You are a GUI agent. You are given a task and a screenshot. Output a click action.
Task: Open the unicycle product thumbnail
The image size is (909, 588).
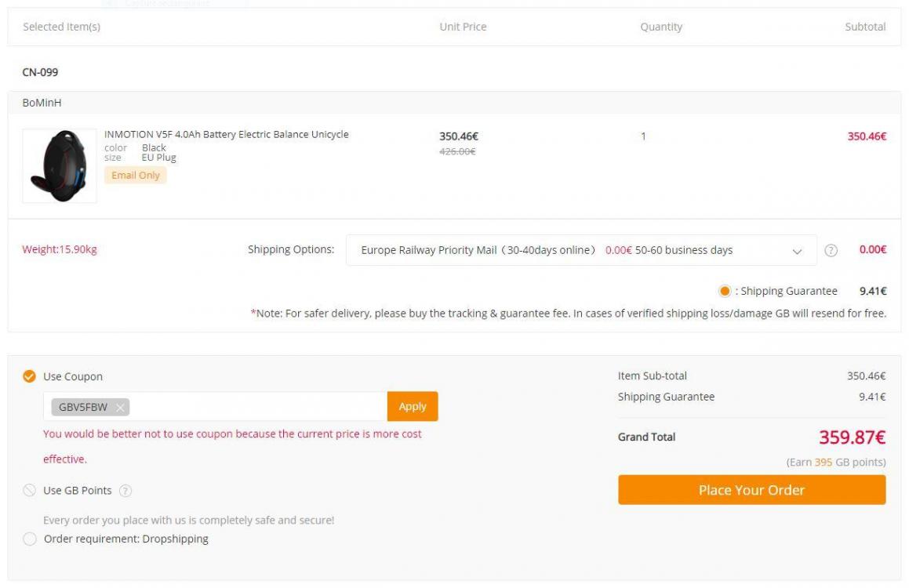point(60,165)
